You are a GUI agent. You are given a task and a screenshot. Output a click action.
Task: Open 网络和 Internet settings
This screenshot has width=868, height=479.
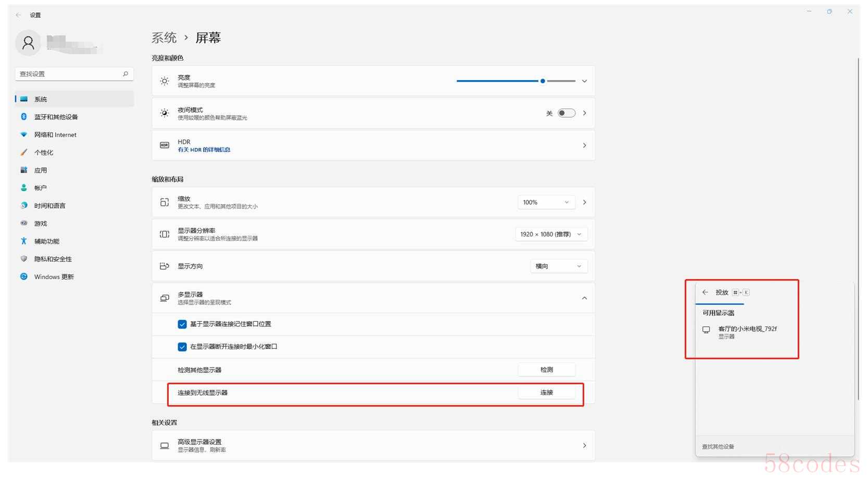[x=74, y=134]
